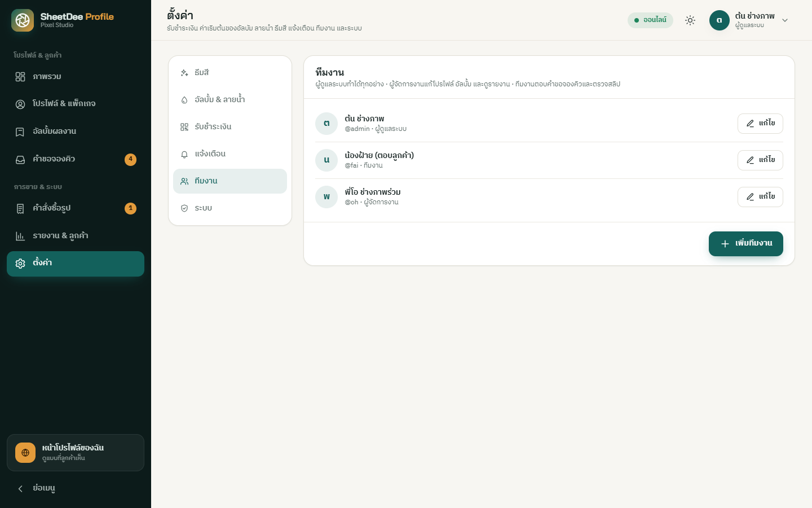Viewport: 812px width, 508px height.
Task: Click the badge 1 next to คำสั่งซื้อรูป
Action: pyautogui.click(x=130, y=208)
